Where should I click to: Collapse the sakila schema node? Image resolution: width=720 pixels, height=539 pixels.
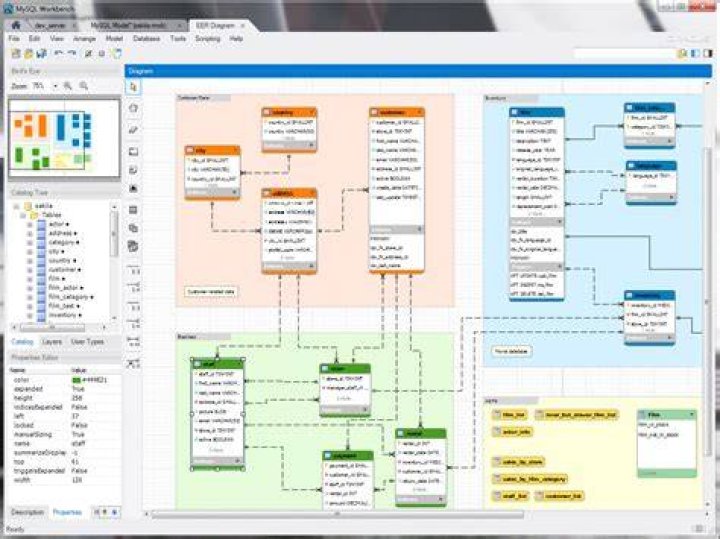[x=17, y=206]
